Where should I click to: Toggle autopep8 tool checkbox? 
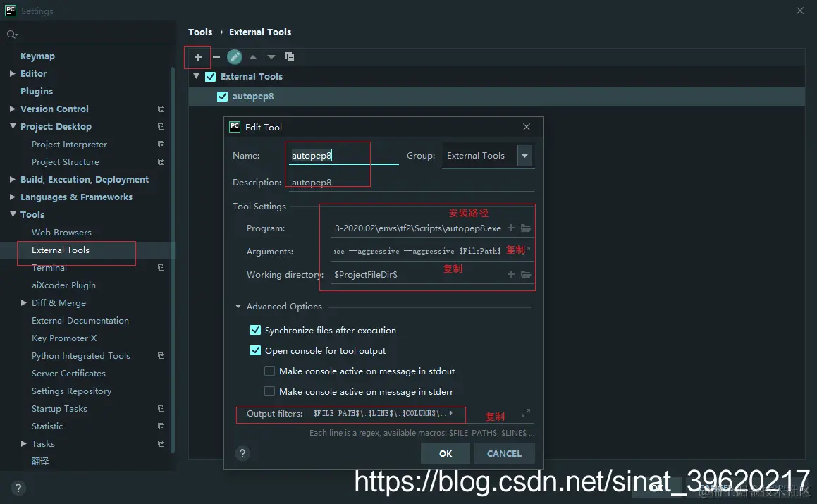pyautogui.click(x=223, y=97)
